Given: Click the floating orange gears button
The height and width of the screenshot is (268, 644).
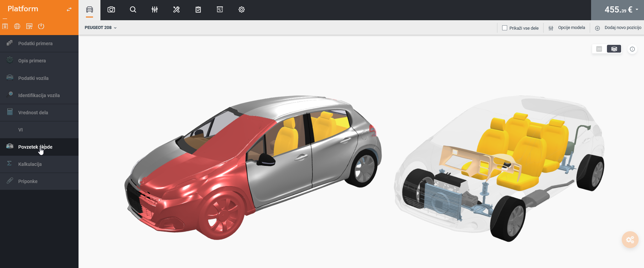Looking at the screenshot, I should point(630,240).
